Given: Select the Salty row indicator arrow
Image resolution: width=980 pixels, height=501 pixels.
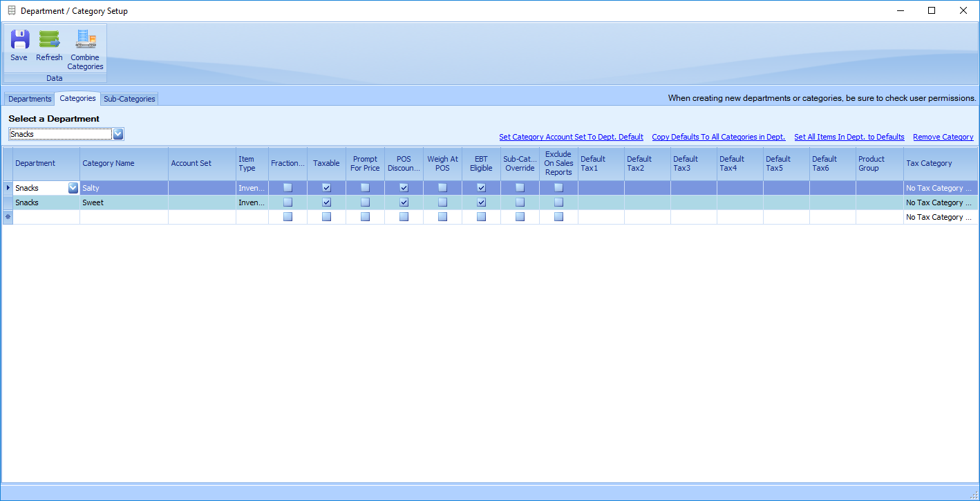Looking at the screenshot, I should 8,188.
